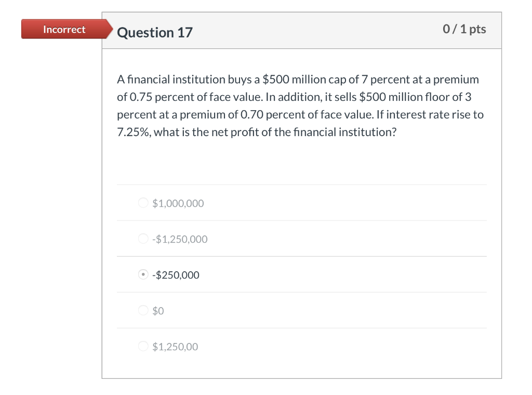Select the -$1,250,000 radio button
This screenshot has width=532, height=395.
pyautogui.click(x=143, y=239)
